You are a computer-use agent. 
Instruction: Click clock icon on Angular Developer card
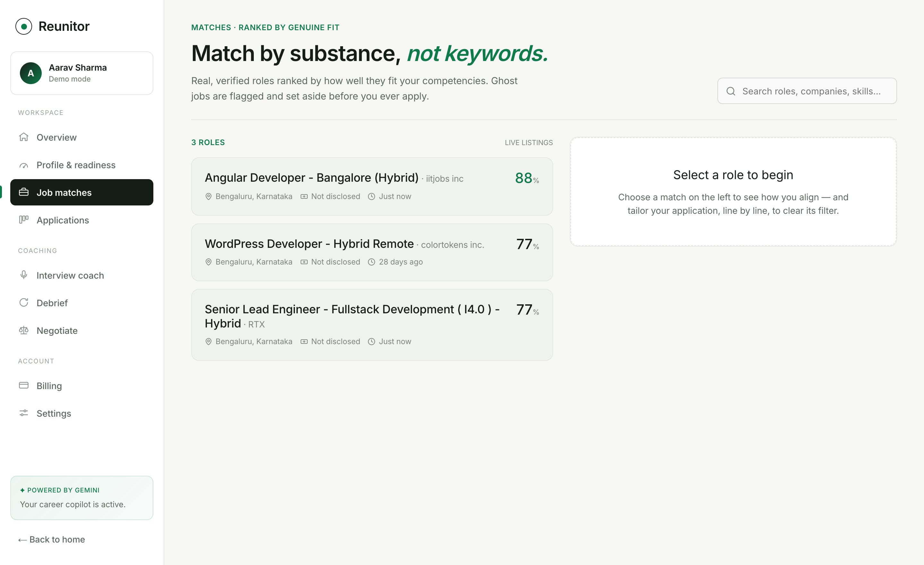(371, 196)
